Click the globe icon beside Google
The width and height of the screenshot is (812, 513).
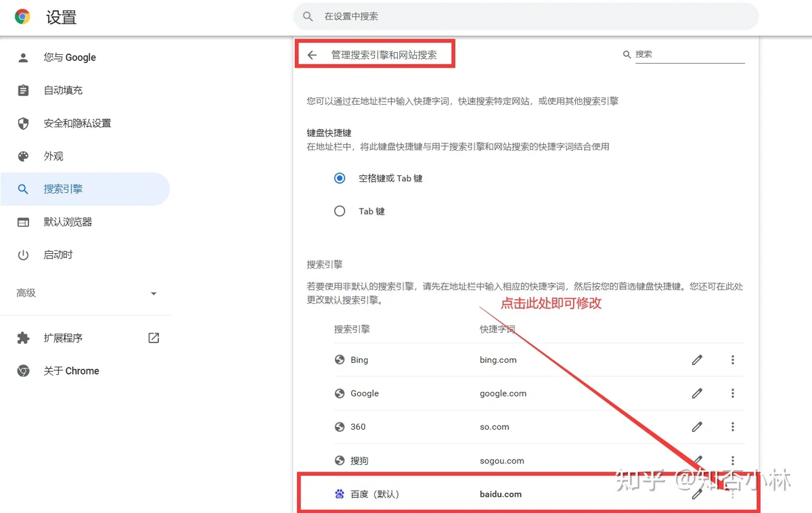click(x=340, y=393)
